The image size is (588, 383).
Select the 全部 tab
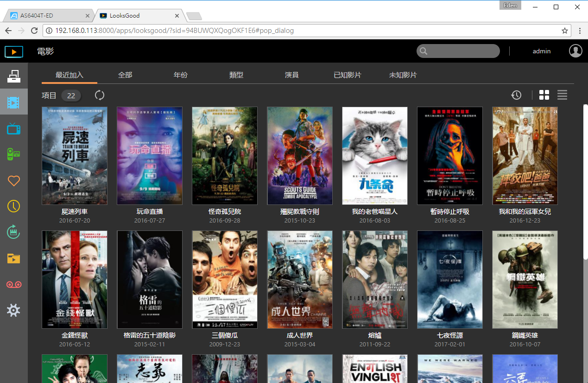pos(125,75)
